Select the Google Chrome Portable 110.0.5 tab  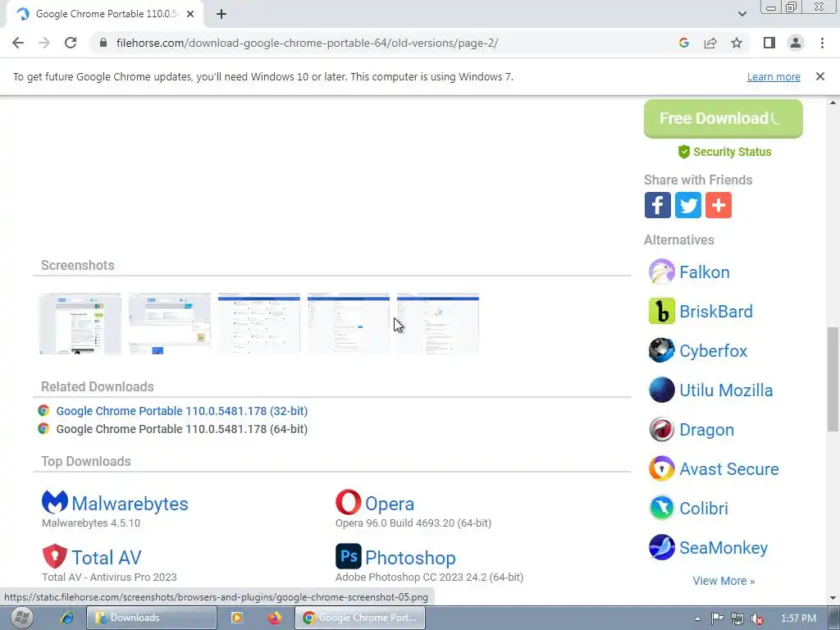tap(104, 14)
